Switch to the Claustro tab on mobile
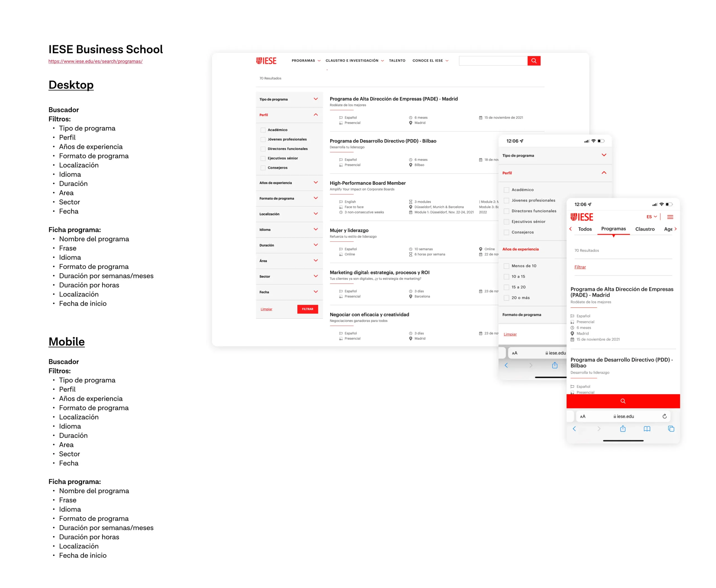Viewport: 716px width, 588px height. pos(645,229)
